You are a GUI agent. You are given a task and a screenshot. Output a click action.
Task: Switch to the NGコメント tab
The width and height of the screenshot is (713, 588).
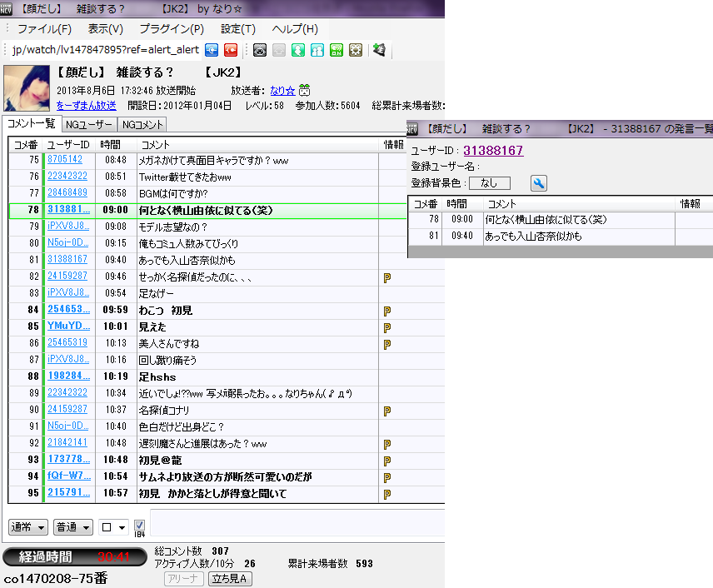142,124
